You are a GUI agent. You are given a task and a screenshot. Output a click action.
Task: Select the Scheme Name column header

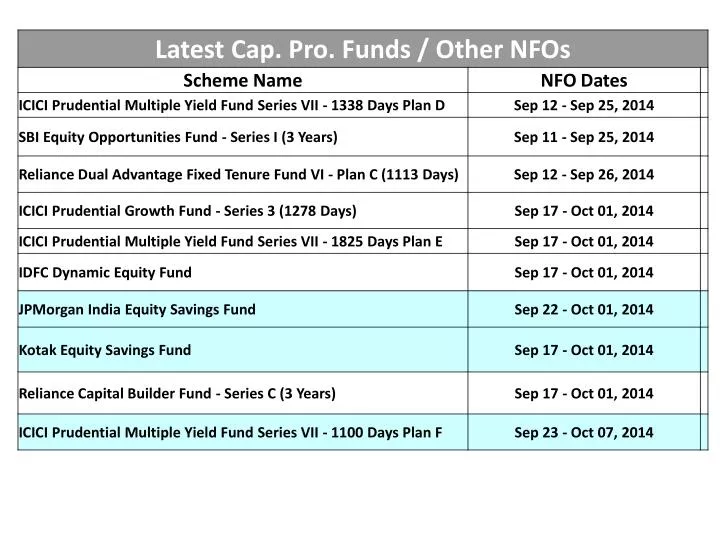[x=243, y=81]
